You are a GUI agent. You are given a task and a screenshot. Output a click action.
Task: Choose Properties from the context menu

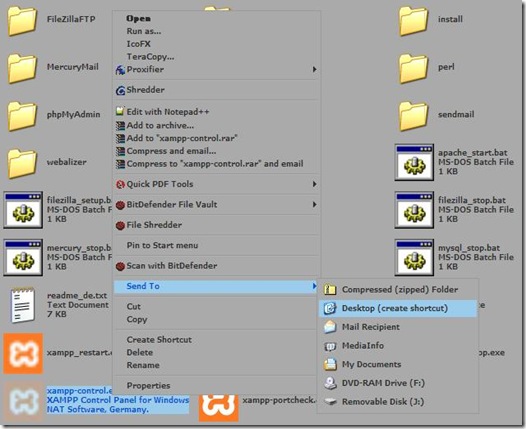tap(148, 385)
